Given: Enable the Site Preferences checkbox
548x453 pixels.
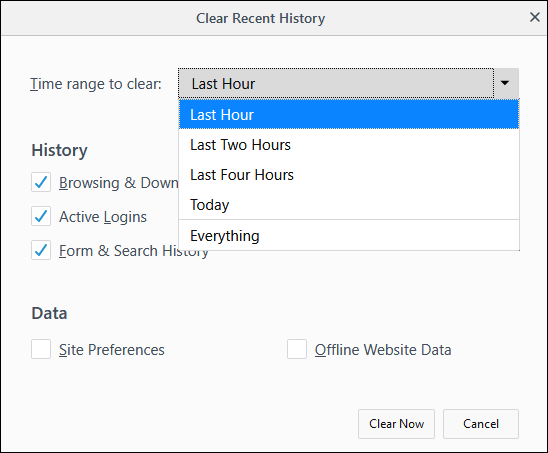Looking at the screenshot, I should 41,349.
